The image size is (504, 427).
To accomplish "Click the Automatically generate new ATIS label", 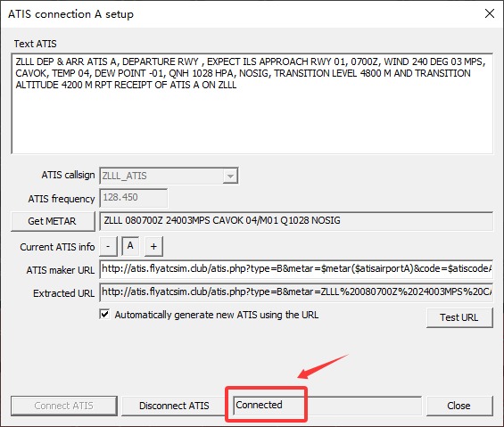I will coord(217,315).
